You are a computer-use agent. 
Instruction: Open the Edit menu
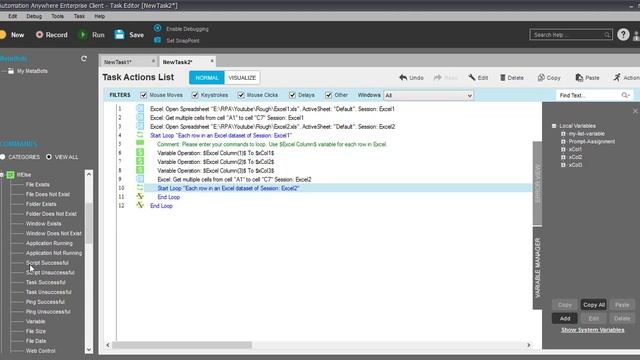pyautogui.click(x=13, y=16)
